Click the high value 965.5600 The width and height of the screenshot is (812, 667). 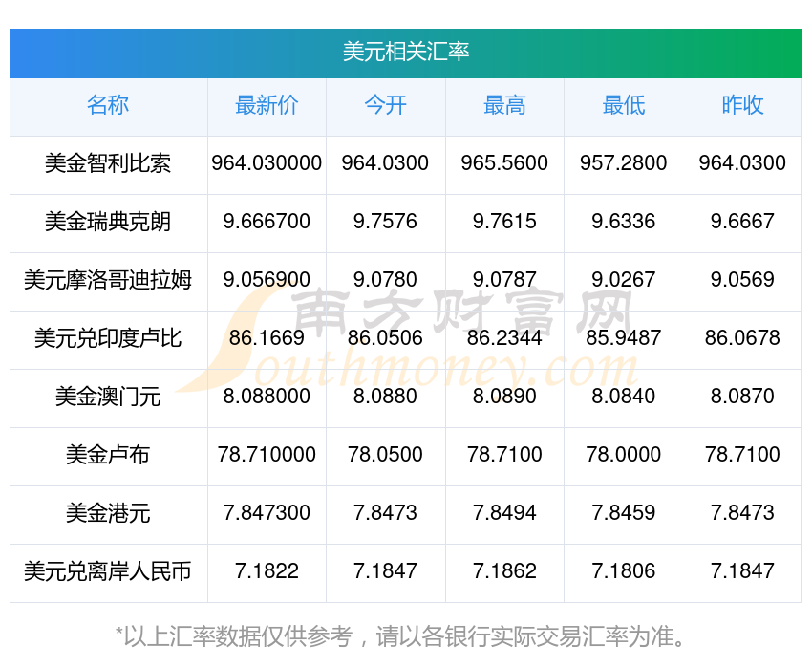(x=504, y=163)
